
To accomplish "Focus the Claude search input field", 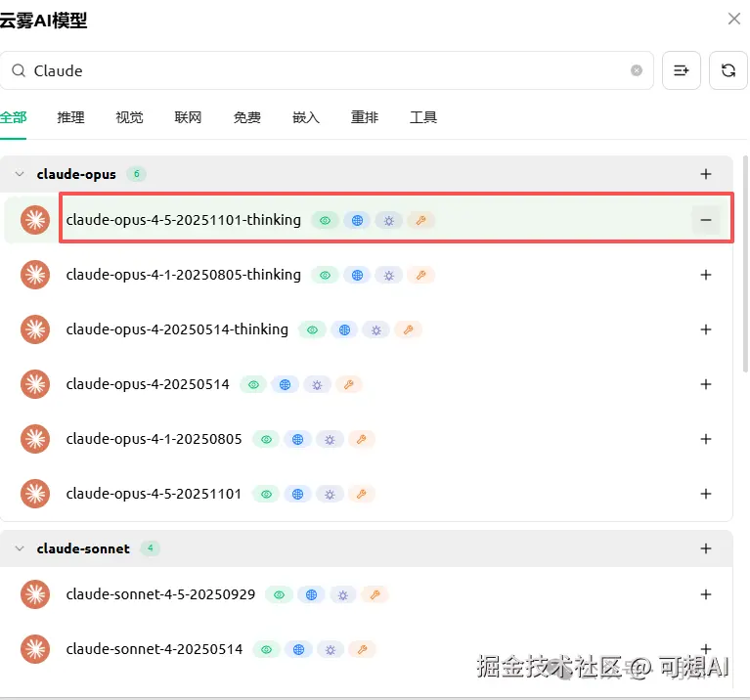I will 327,70.
